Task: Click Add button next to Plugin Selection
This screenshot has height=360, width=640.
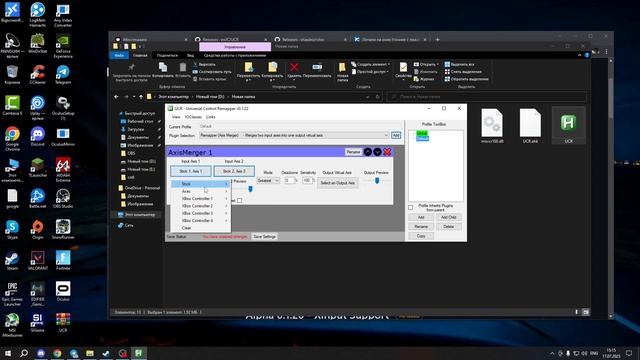Action: 396,135
